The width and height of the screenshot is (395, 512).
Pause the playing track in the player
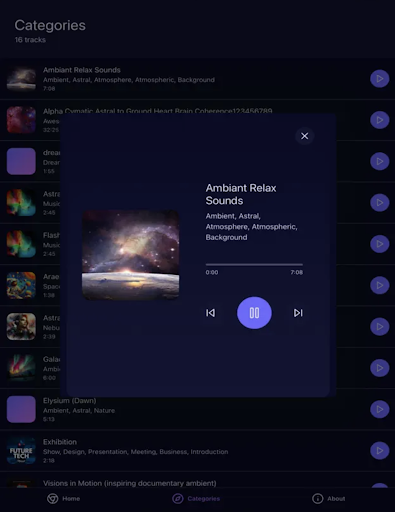tap(254, 313)
